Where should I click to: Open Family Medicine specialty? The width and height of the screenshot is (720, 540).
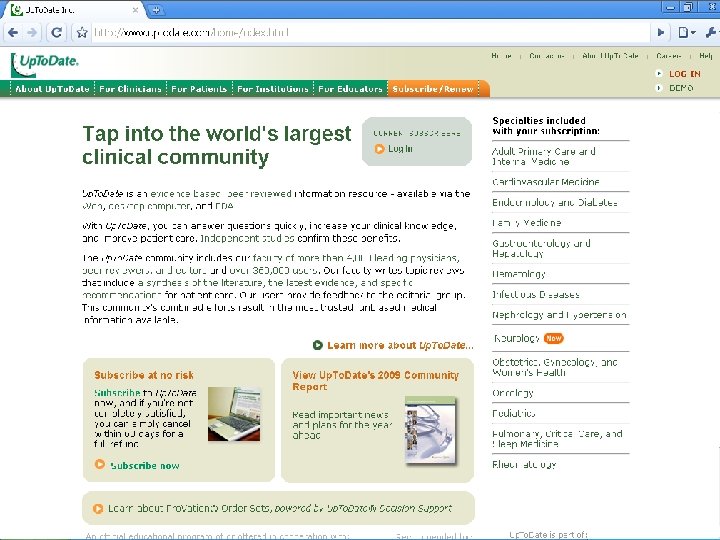click(x=527, y=223)
